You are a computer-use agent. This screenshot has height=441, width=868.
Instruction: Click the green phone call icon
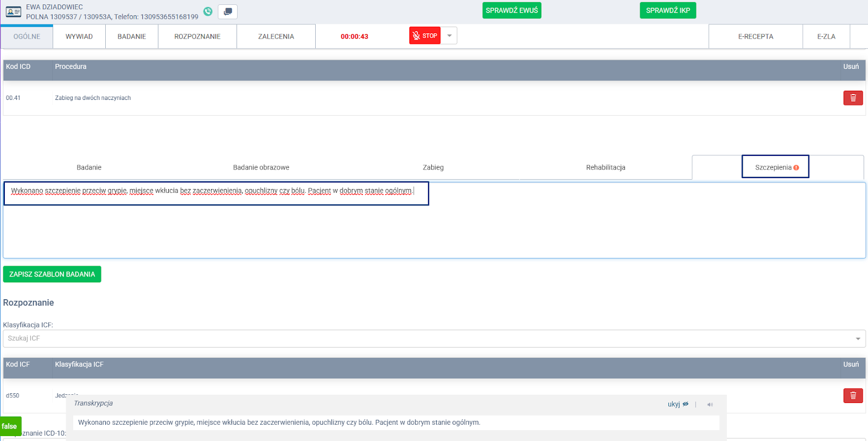208,11
